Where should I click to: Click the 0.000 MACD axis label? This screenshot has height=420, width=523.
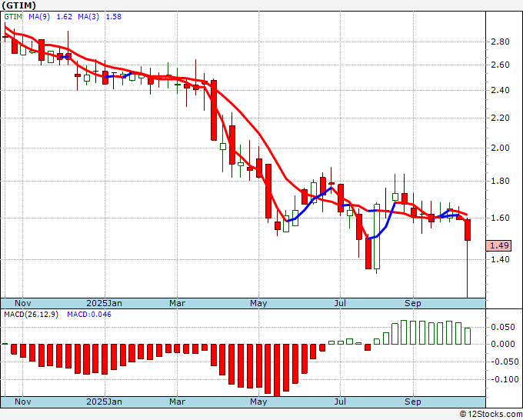point(503,344)
